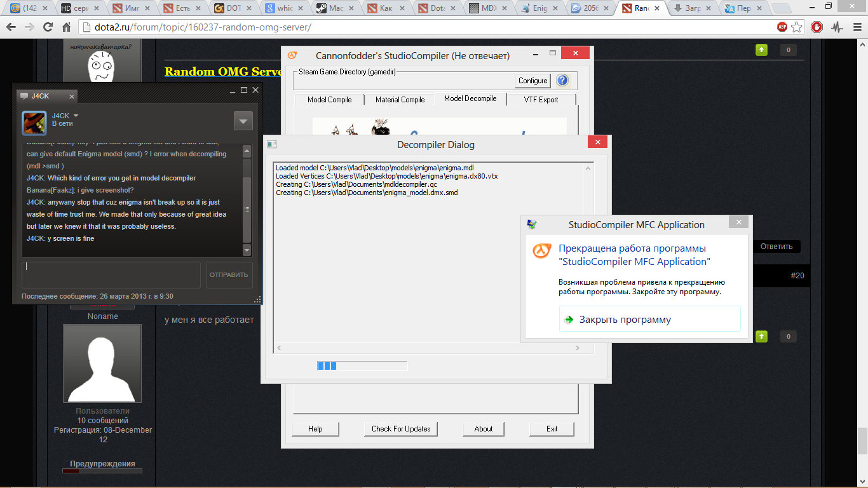Image resolution: width=868 pixels, height=488 pixels.
Task: Click the Help button in StudioCompiler
Action: click(315, 429)
